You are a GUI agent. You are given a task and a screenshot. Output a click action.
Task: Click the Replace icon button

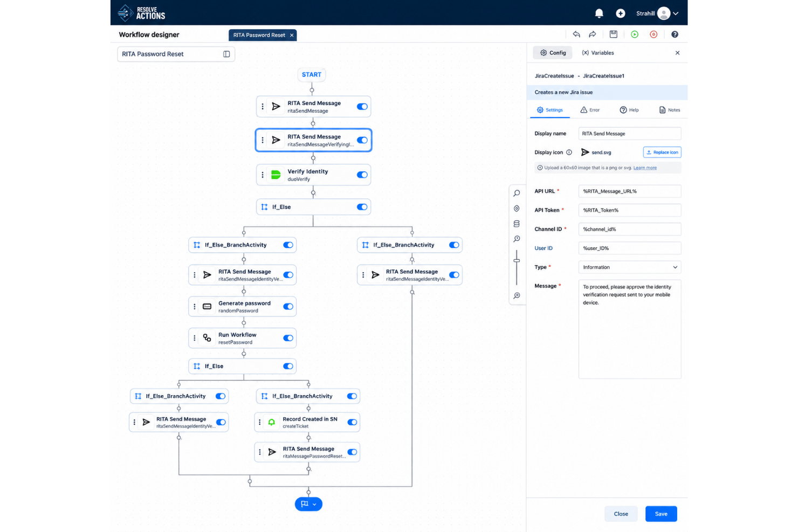[662, 153]
